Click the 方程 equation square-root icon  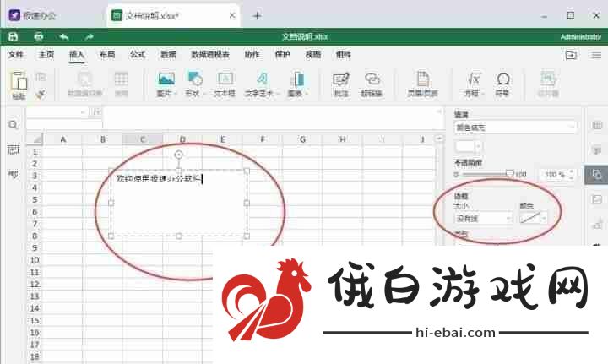(x=474, y=79)
